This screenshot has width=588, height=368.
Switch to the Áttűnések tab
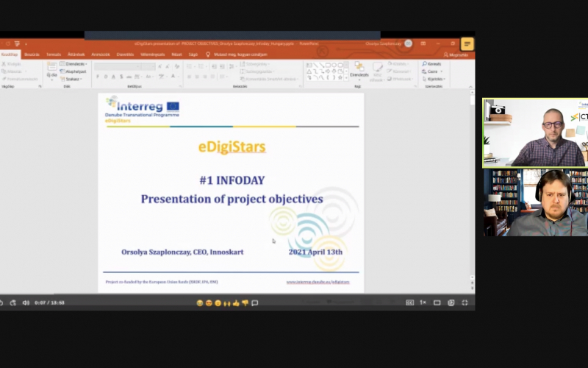(x=76, y=54)
